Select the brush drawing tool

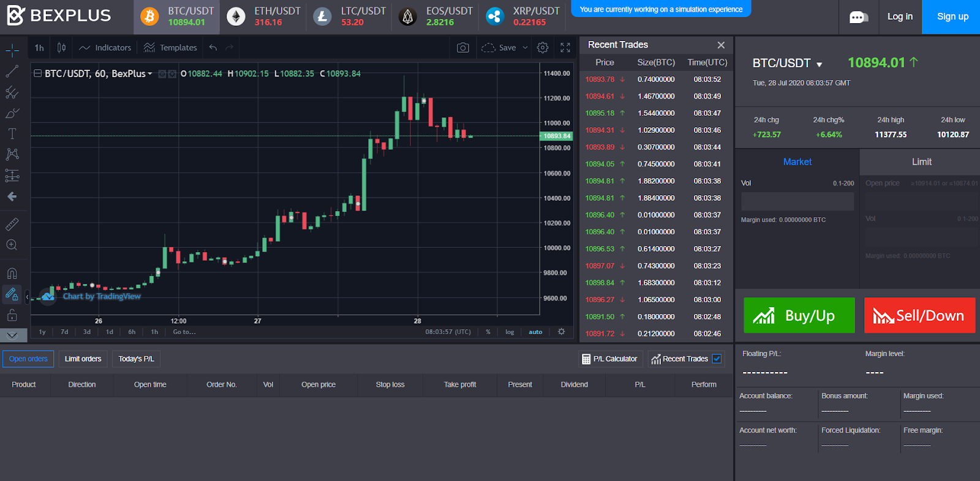pos(12,113)
